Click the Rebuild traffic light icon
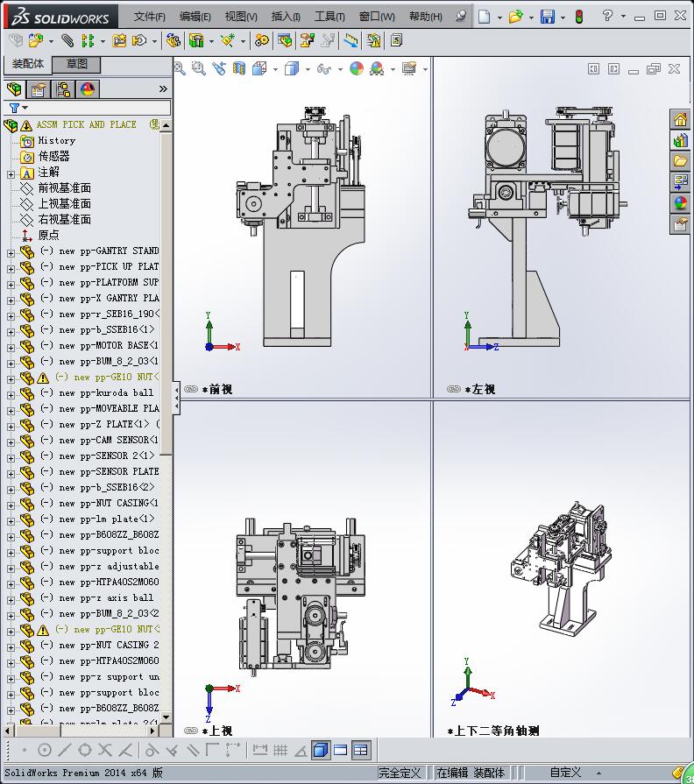 579,17
